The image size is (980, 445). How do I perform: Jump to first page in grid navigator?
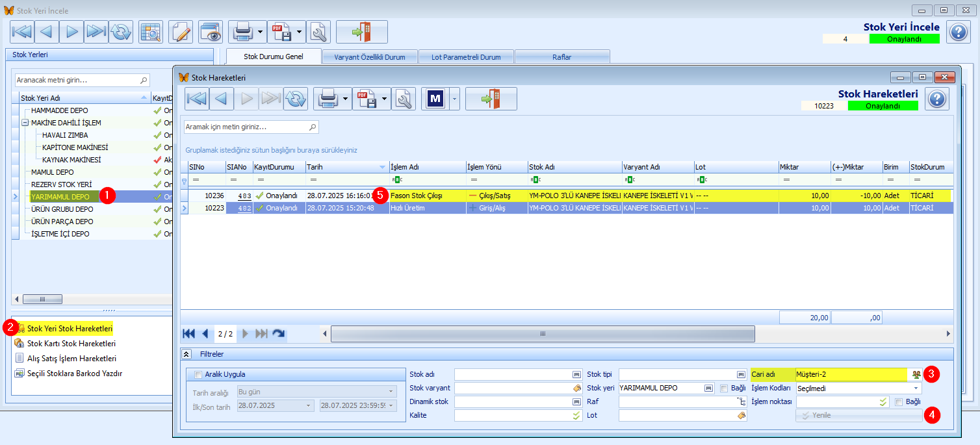[x=189, y=334]
